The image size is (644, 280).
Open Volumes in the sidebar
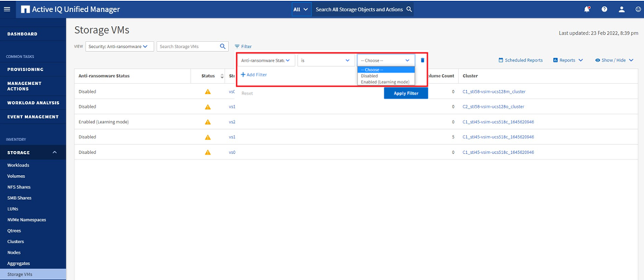click(16, 176)
